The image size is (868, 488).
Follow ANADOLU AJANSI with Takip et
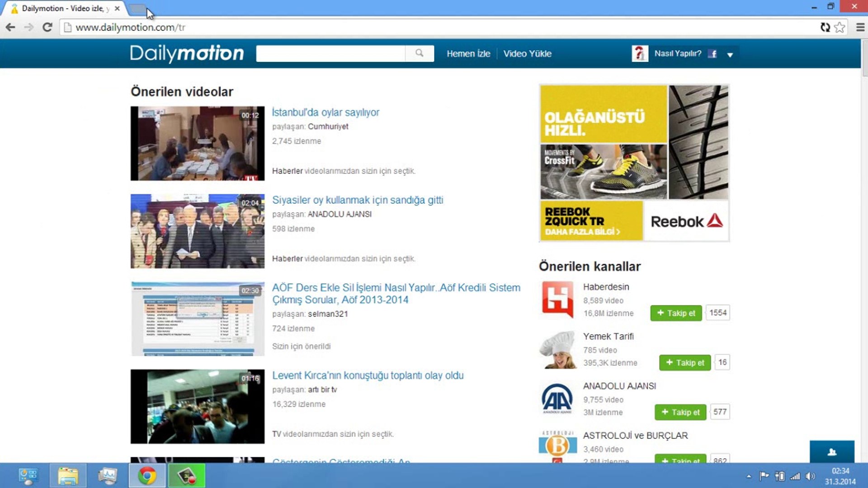[x=680, y=412]
